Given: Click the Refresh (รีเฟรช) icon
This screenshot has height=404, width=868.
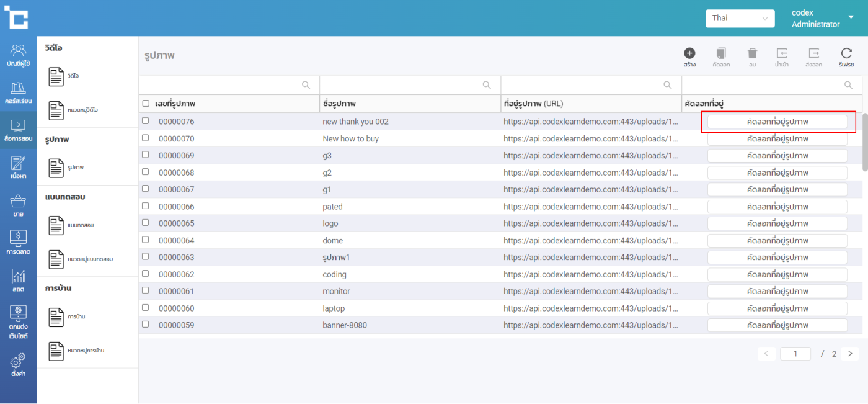Looking at the screenshot, I should [846, 54].
